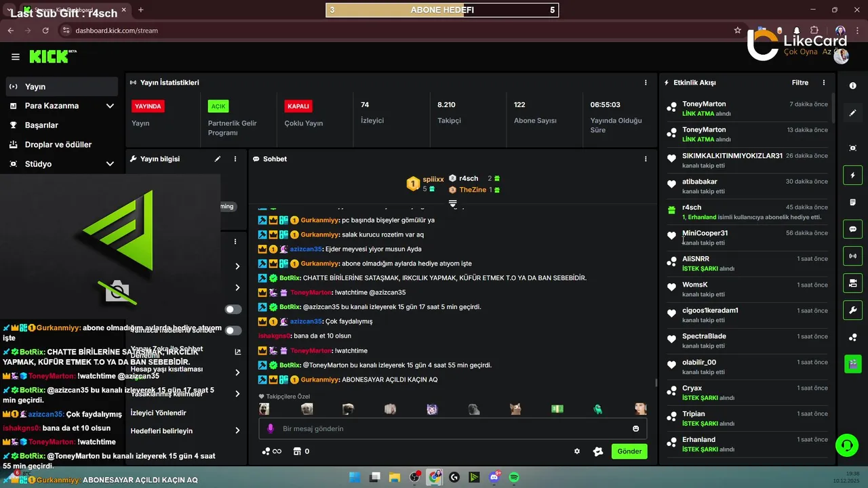
Task: Click the SpectraBlade follow event
Action: pyautogui.click(x=747, y=341)
